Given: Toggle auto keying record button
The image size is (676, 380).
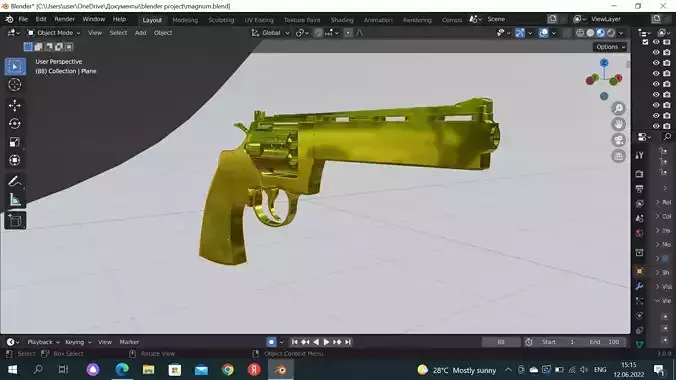Looking at the screenshot, I should [x=271, y=342].
